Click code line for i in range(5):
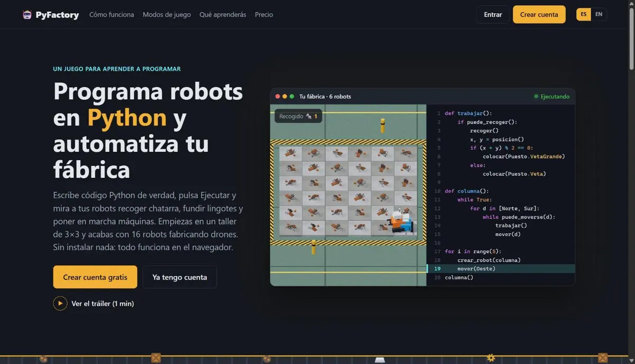This screenshot has height=364, width=635. (473, 251)
